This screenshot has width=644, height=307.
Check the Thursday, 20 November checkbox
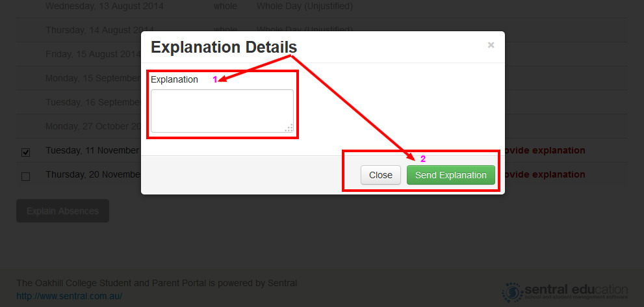point(25,177)
